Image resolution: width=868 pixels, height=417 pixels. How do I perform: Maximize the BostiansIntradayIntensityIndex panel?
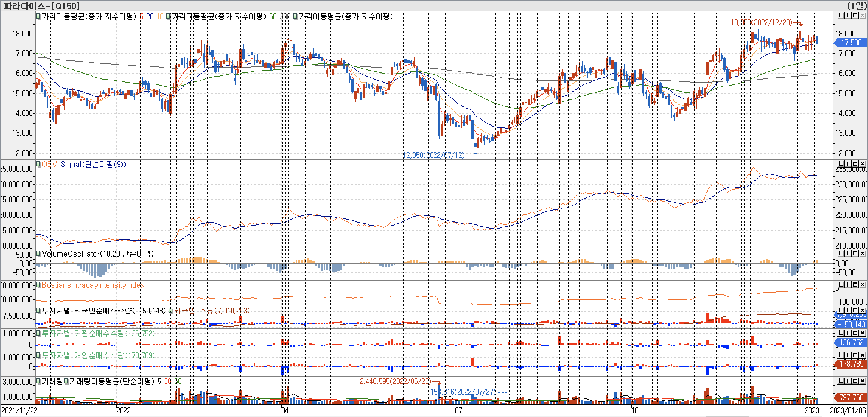click(855, 285)
